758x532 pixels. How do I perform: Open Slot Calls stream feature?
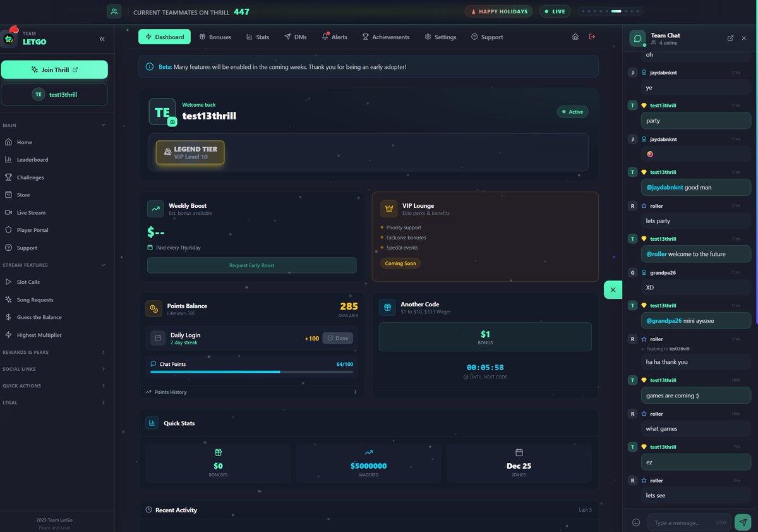pos(57,282)
